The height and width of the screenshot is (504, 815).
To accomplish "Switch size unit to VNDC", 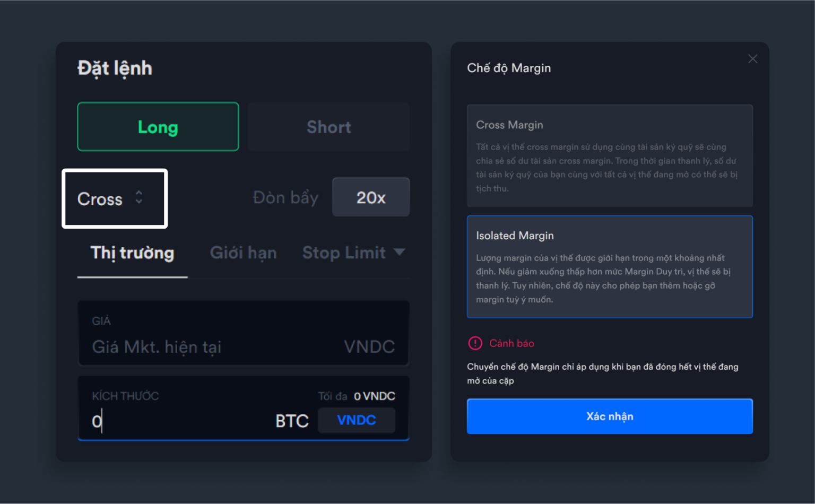I will click(x=357, y=420).
